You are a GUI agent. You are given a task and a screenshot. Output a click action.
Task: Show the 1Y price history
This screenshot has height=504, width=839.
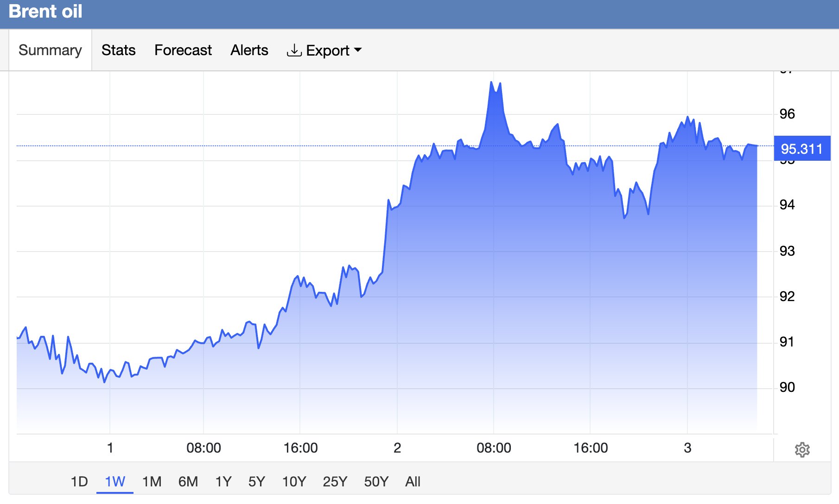(x=223, y=482)
